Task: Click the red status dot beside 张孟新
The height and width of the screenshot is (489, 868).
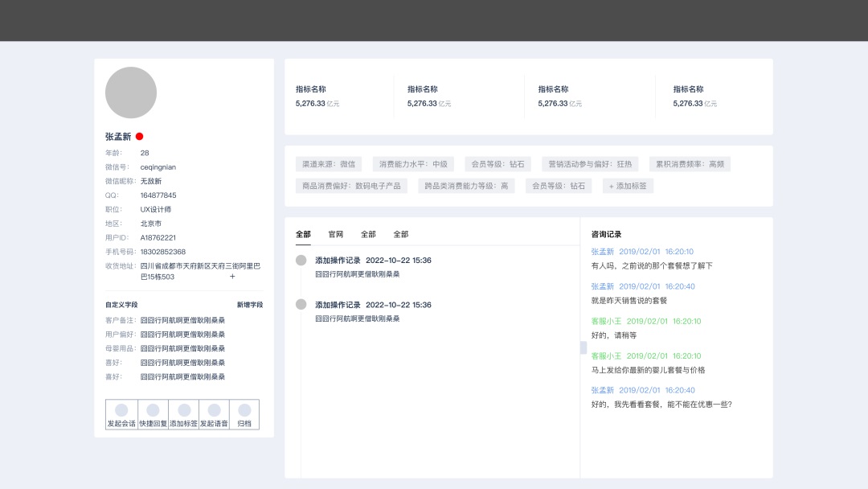Action: coord(139,137)
